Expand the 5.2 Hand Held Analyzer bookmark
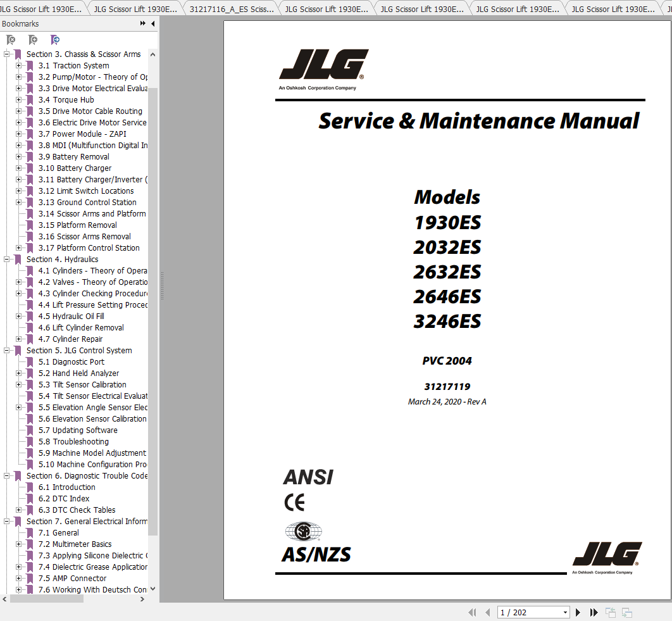Screen dimensions: 672x621 18,373
